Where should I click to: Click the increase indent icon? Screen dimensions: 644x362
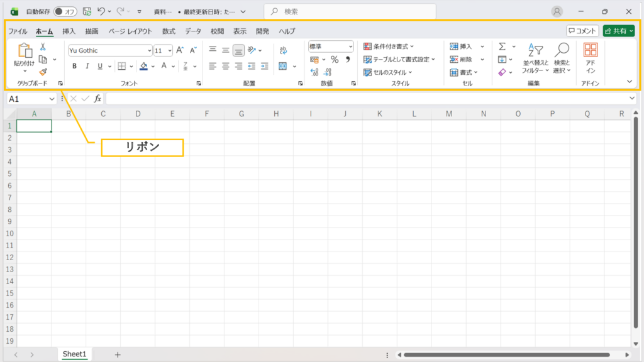click(x=265, y=66)
